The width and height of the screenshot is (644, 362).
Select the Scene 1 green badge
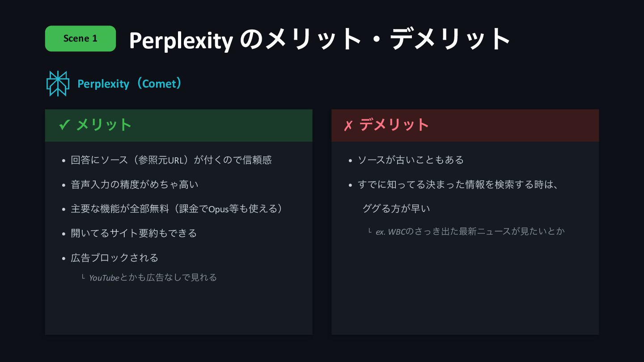(80, 38)
